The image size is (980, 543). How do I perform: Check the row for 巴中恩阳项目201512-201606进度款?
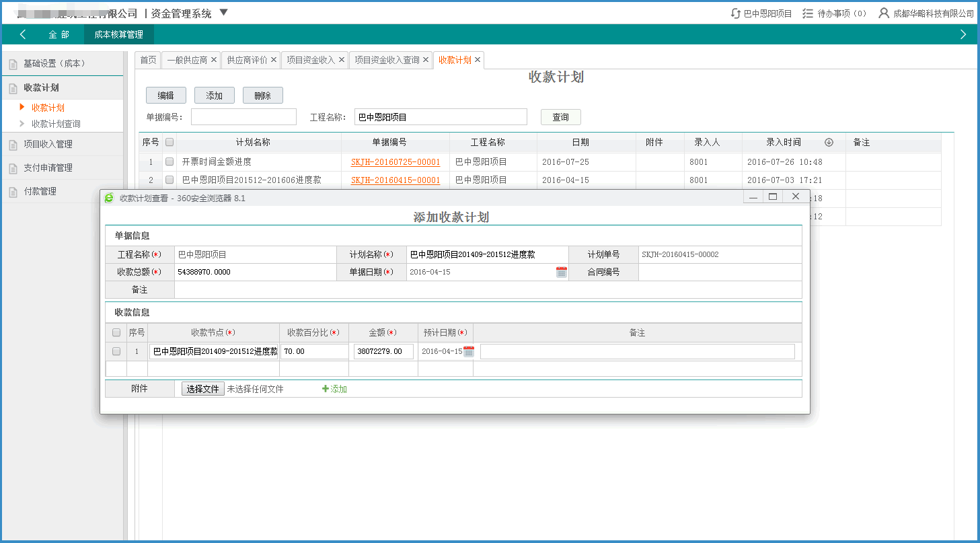tap(169, 180)
